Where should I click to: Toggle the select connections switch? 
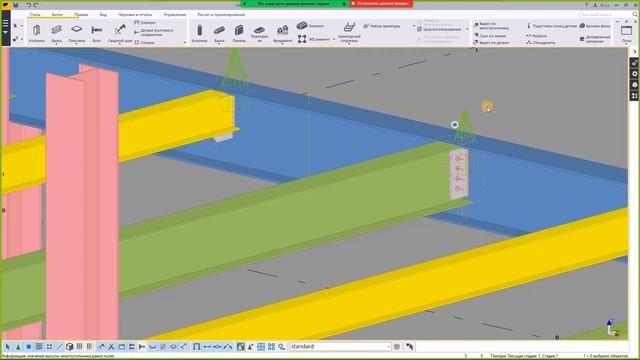tap(18, 347)
